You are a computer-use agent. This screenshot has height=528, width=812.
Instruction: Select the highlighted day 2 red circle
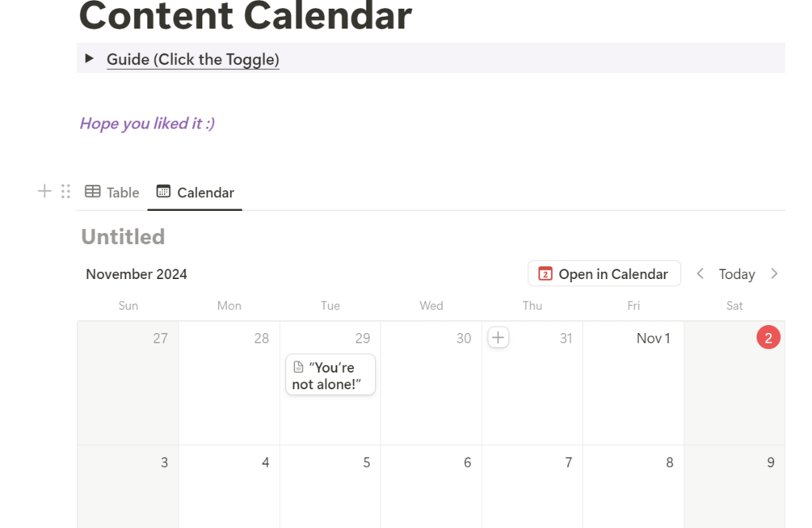[x=768, y=338]
